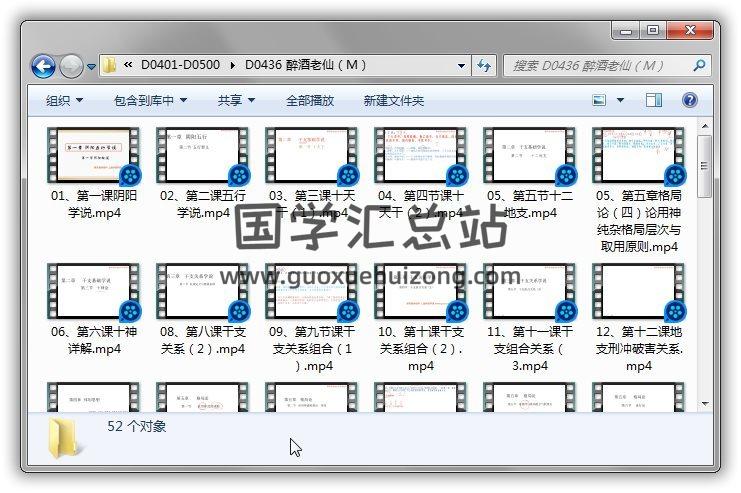Select the 11、第十一课干支组合关系 video icon
Screen dimensions: 741x493
click(530, 292)
